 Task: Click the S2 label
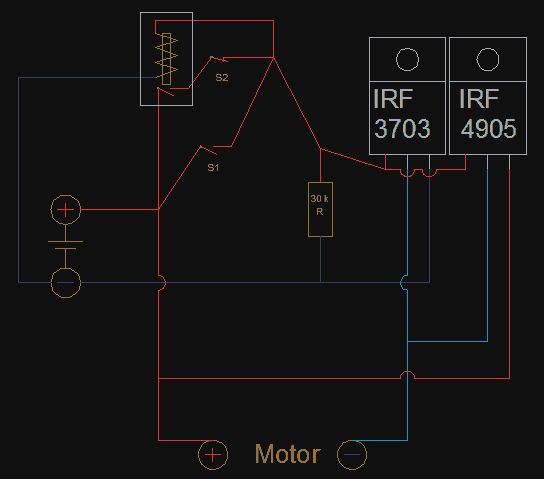(222, 77)
